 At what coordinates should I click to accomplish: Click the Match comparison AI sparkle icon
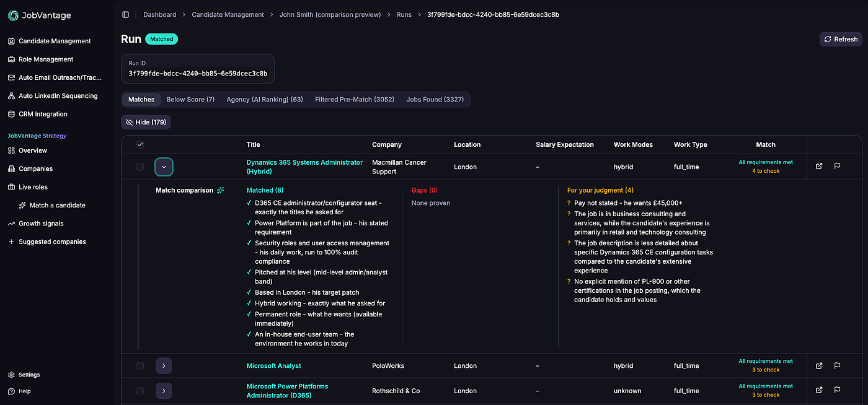pyautogui.click(x=221, y=190)
